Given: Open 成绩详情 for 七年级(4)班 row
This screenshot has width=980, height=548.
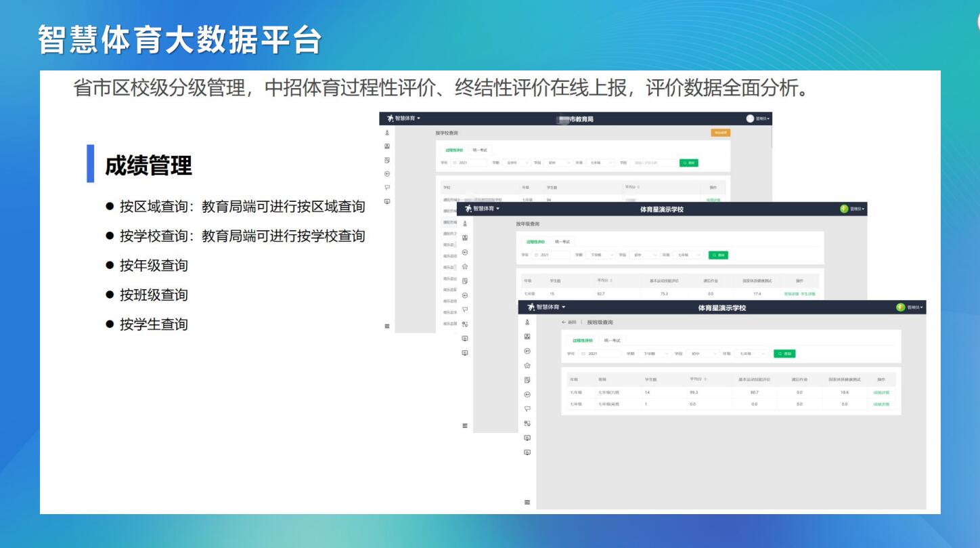Looking at the screenshot, I should click(x=881, y=404).
